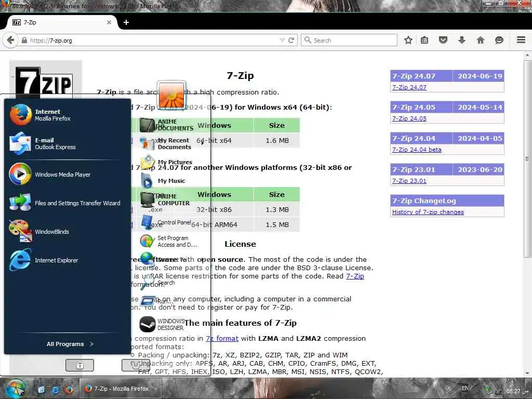This screenshot has height=399, width=532.
Task: Open Windows Media Player from Start menu
Action: pos(50,175)
